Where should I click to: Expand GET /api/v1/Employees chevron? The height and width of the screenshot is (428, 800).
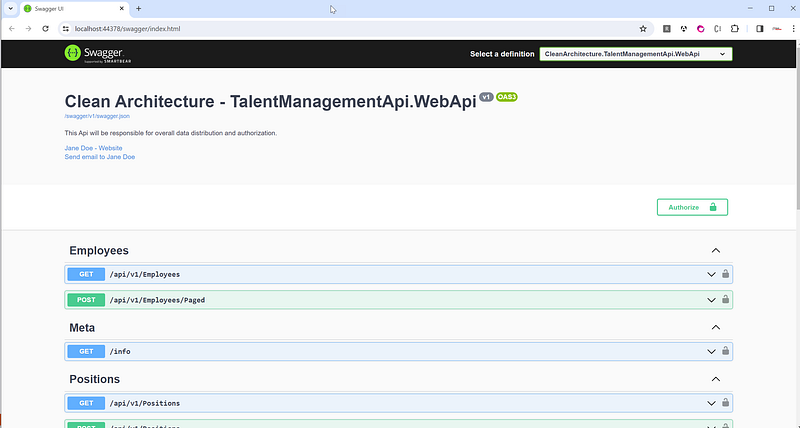click(x=711, y=274)
